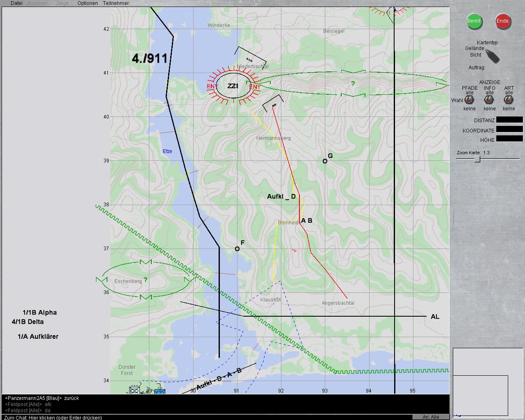
Task: Open the 'An: Alle' chat recipient selector
Action: (431, 417)
